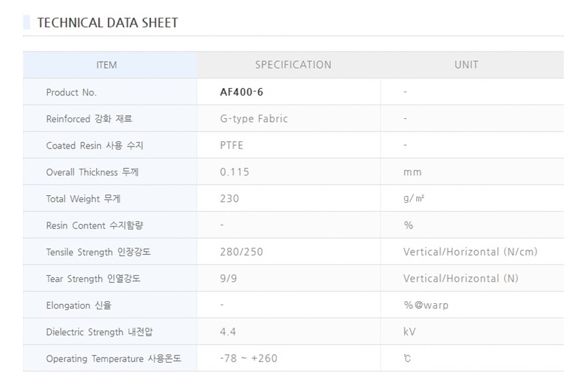Click the -78 ~ +260 temperature range

(x=249, y=359)
